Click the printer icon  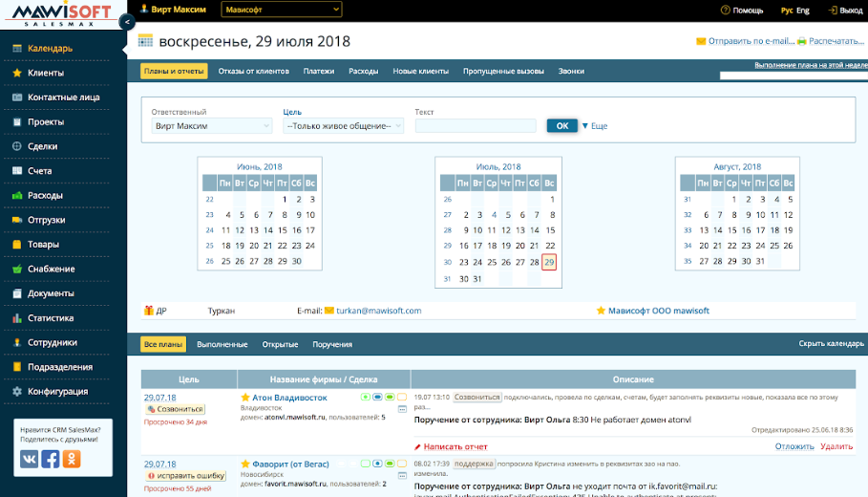click(x=801, y=41)
